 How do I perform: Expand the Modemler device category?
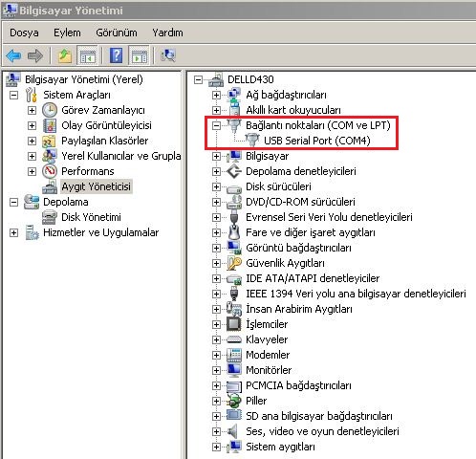click(x=216, y=355)
